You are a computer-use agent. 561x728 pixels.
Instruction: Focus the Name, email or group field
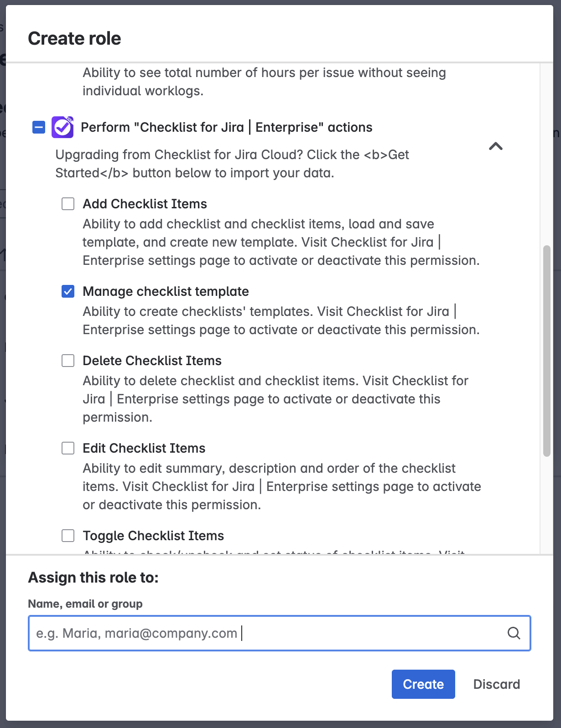[265, 633]
